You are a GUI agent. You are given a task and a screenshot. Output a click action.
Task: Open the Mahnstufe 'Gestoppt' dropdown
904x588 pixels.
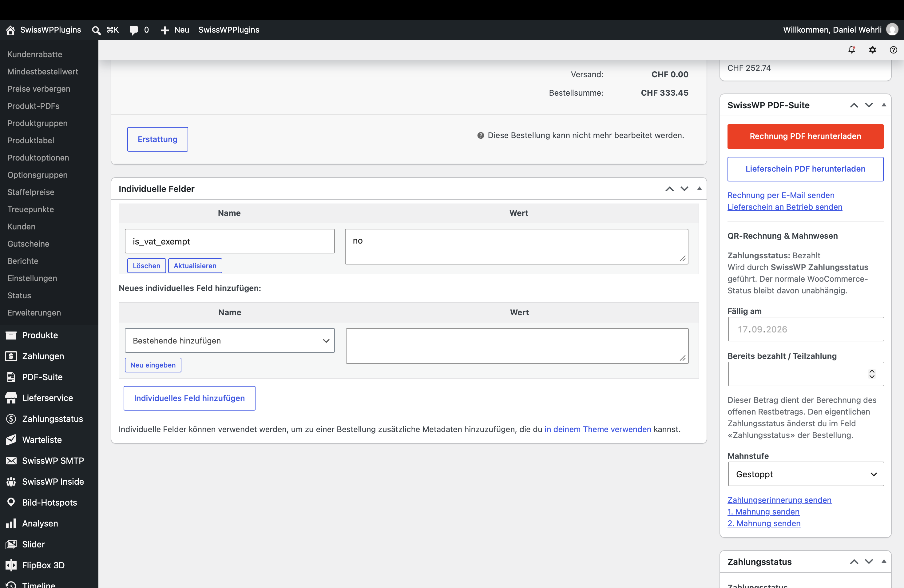tap(806, 474)
